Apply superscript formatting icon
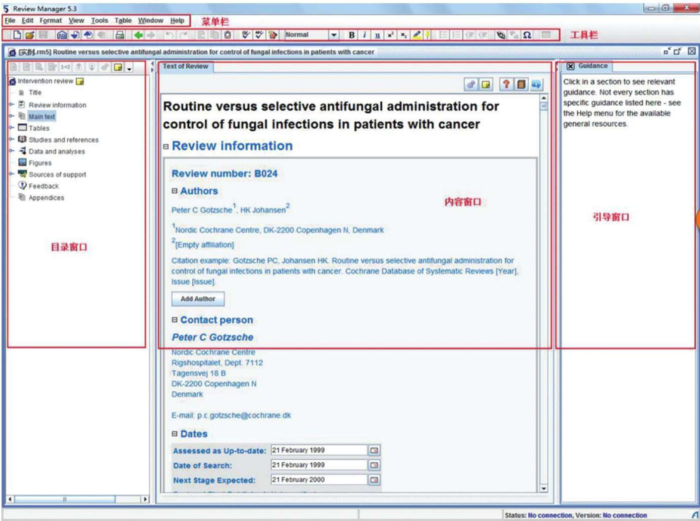The image size is (700, 521). [390, 35]
